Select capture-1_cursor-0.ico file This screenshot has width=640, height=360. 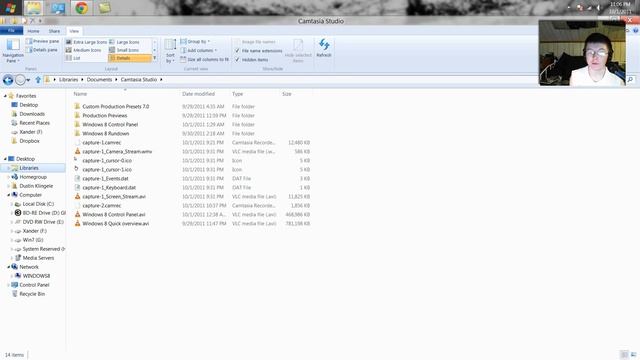pyautogui.click(x=107, y=160)
